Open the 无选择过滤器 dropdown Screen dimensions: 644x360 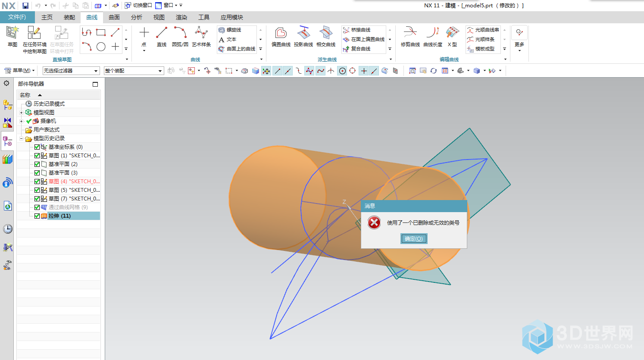[x=71, y=71]
